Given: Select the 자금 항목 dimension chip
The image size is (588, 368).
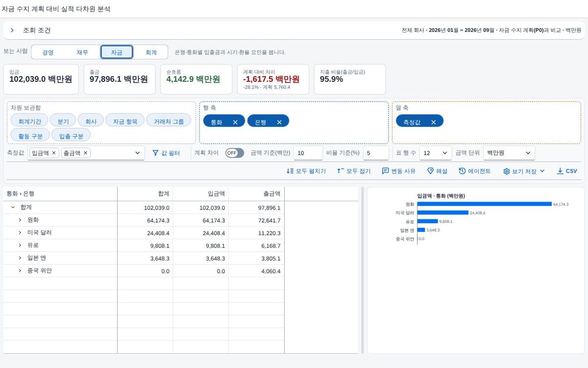Looking at the screenshot, I should click(x=125, y=121).
